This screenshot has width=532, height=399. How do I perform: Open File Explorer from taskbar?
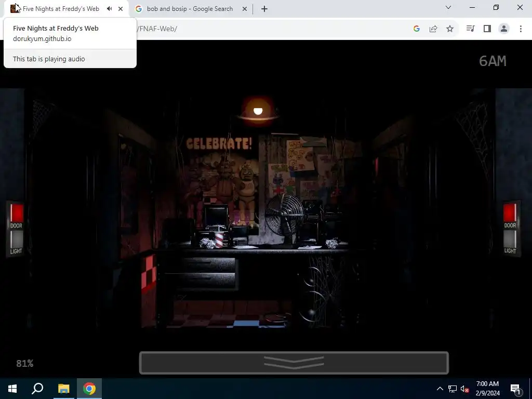63,389
